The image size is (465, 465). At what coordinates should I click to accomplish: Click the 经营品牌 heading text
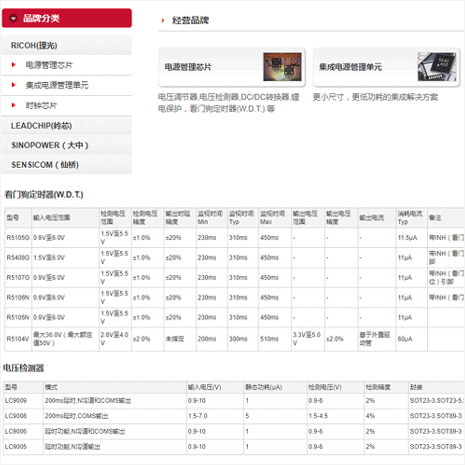click(190, 20)
